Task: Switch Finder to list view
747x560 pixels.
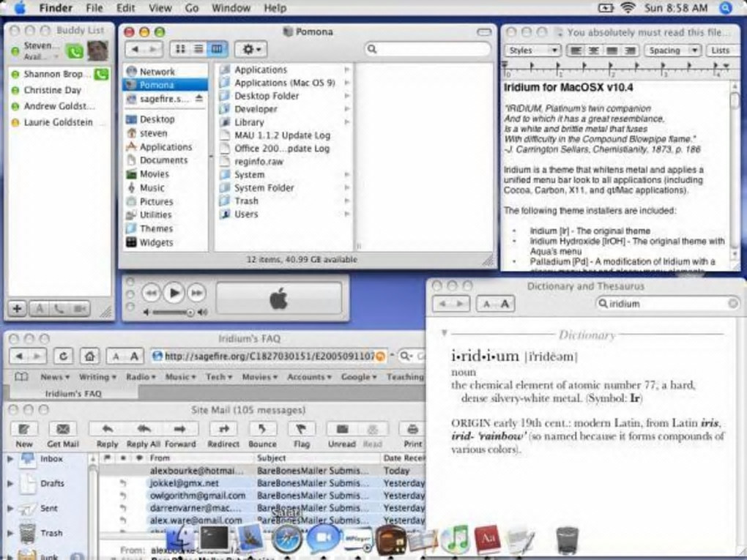Action: (198, 48)
